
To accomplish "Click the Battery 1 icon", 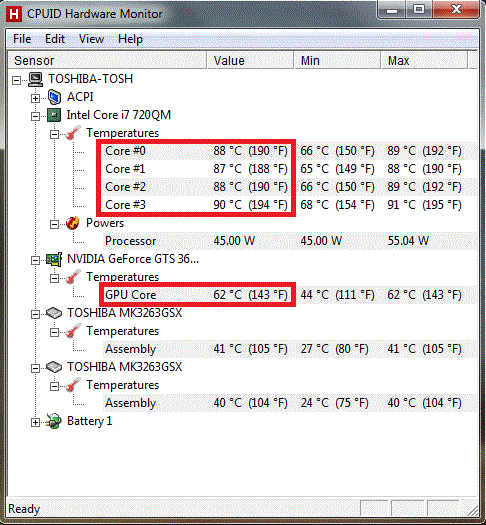I will point(54,422).
